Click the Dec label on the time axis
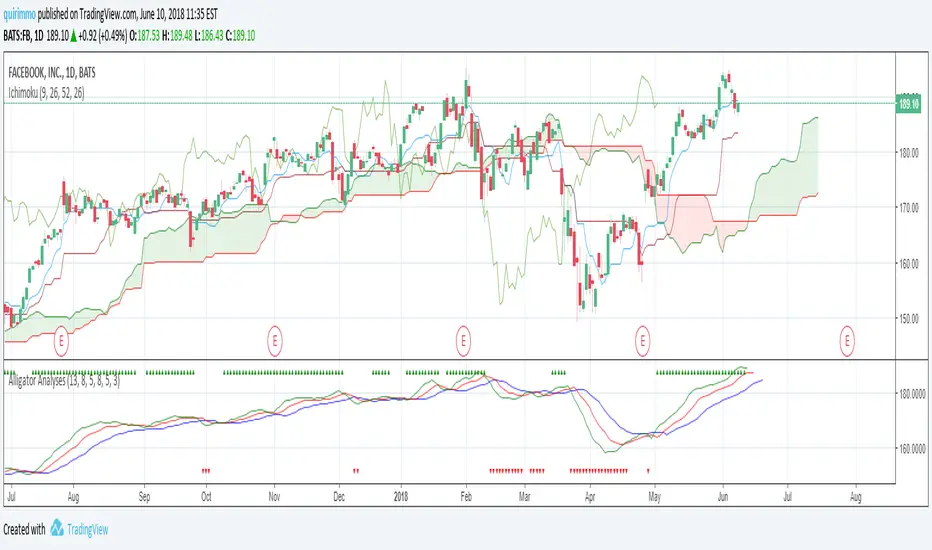Viewport: 932px width, 550px height. click(339, 496)
